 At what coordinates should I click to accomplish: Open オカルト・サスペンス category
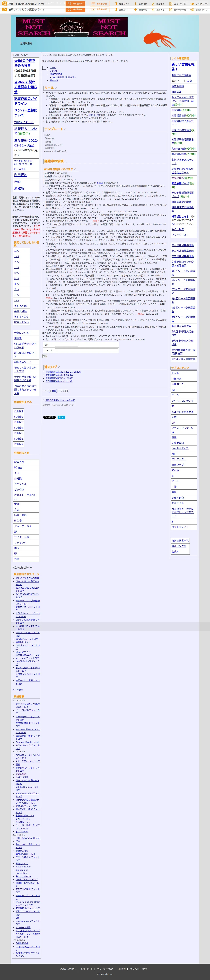(25, 497)
